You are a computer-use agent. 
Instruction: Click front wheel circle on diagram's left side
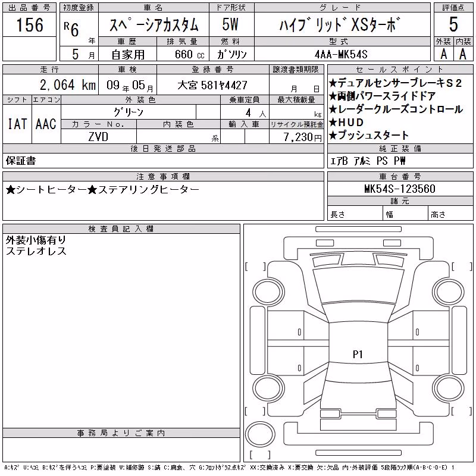[268, 292]
